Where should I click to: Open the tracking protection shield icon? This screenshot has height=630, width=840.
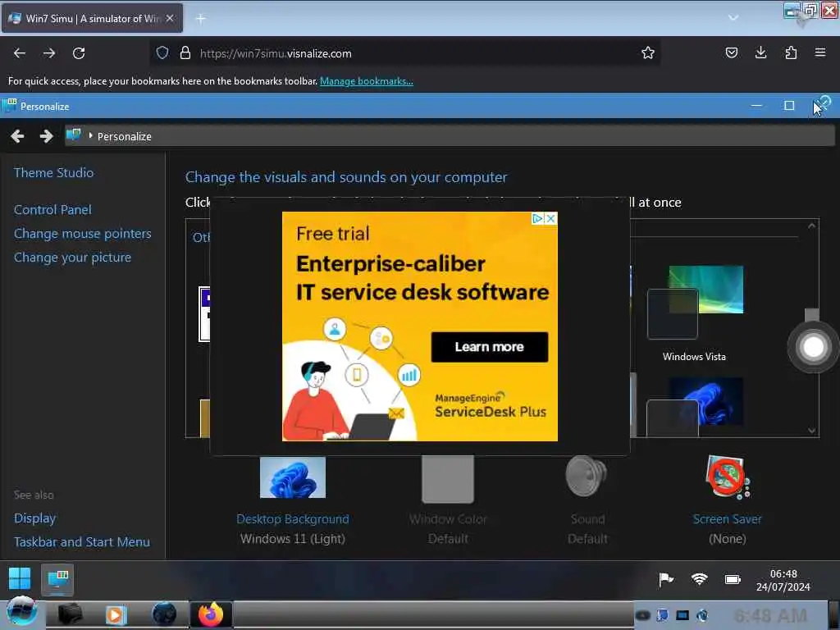pos(162,52)
